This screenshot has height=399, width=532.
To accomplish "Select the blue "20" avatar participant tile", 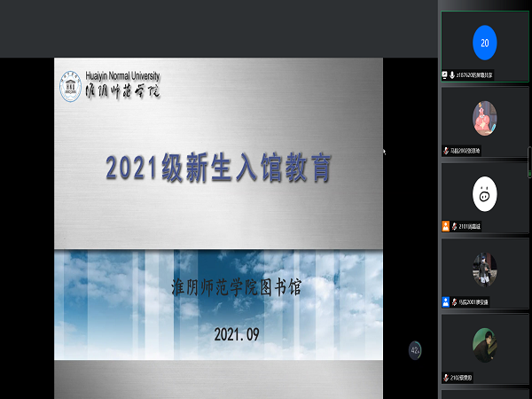I will 484,42.
